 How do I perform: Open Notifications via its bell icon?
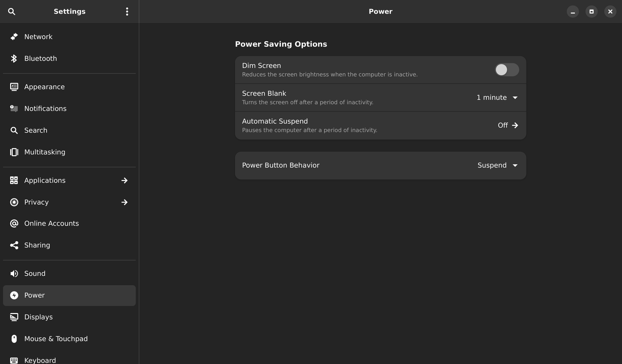[x=13, y=108]
